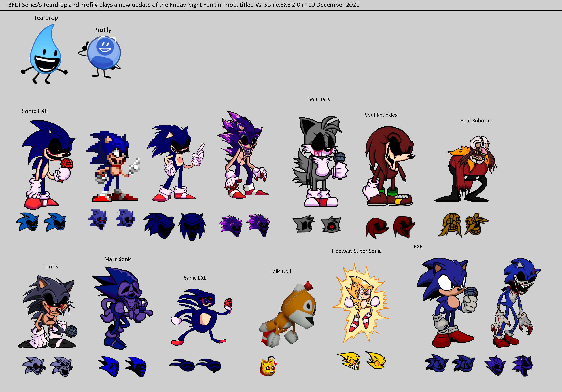Click the first Sanic.EXE head icon

[182, 365]
